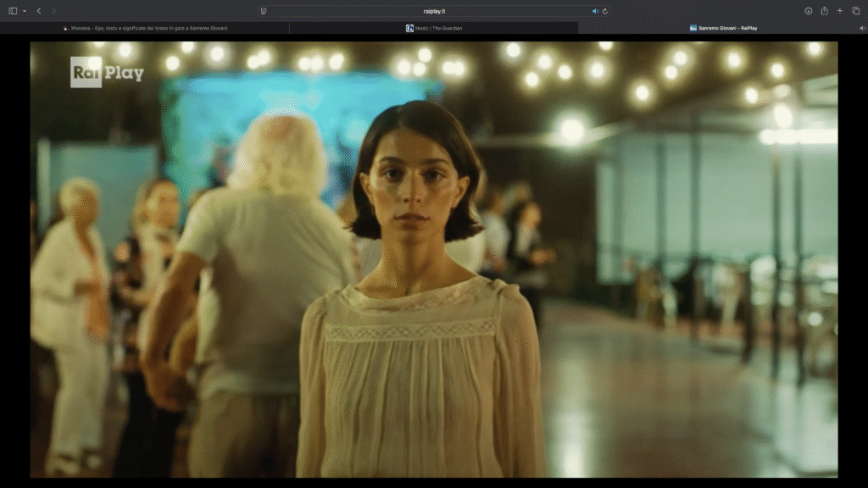Click the RaiPlay logo in the video
This screenshot has width=868, height=488.
tap(106, 73)
